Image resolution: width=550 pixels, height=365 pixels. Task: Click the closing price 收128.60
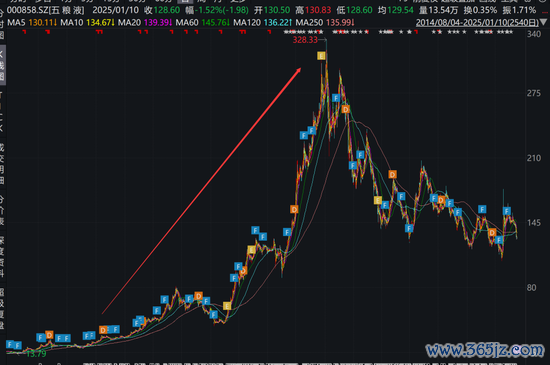[x=162, y=10]
